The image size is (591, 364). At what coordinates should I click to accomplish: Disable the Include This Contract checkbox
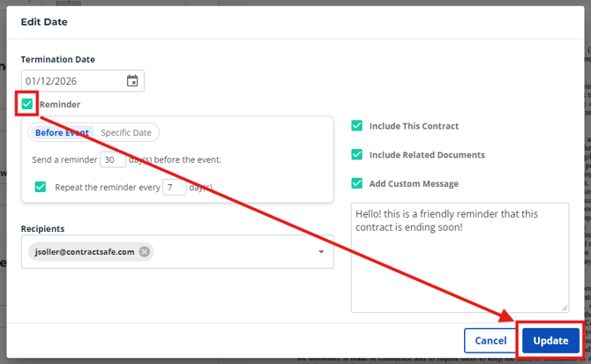click(356, 126)
